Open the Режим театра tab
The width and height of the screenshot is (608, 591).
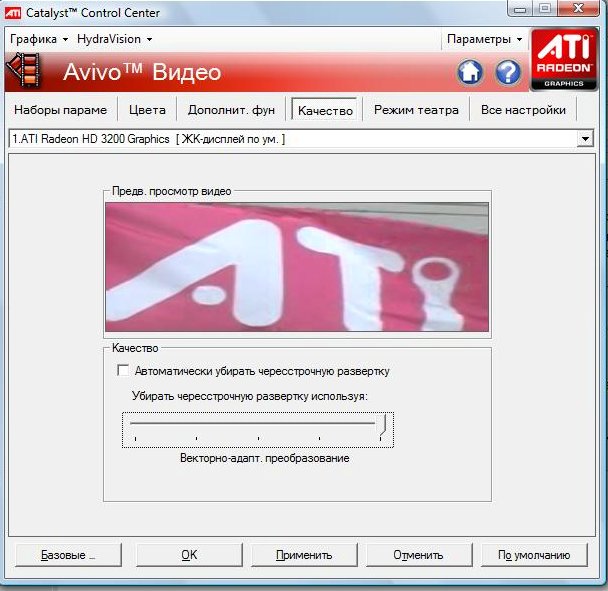tap(416, 110)
